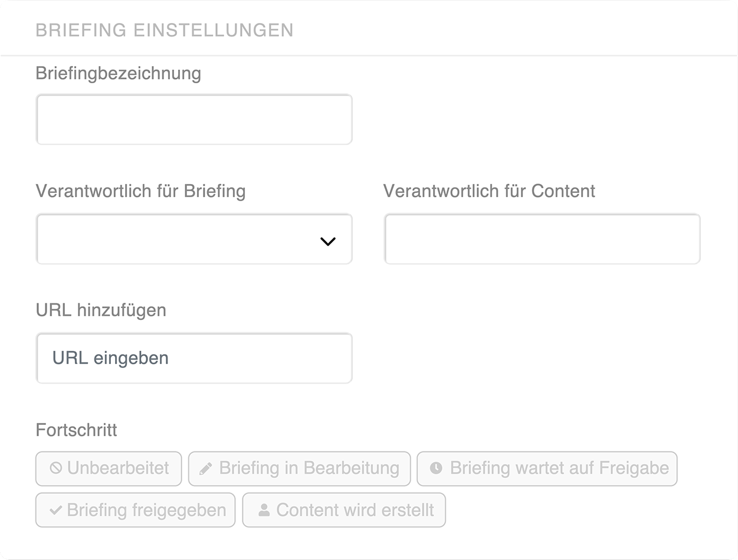Image resolution: width=738 pixels, height=560 pixels.
Task: Open Verantwortlich für Briefing select box
Action: pyautogui.click(x=177, y=239)
